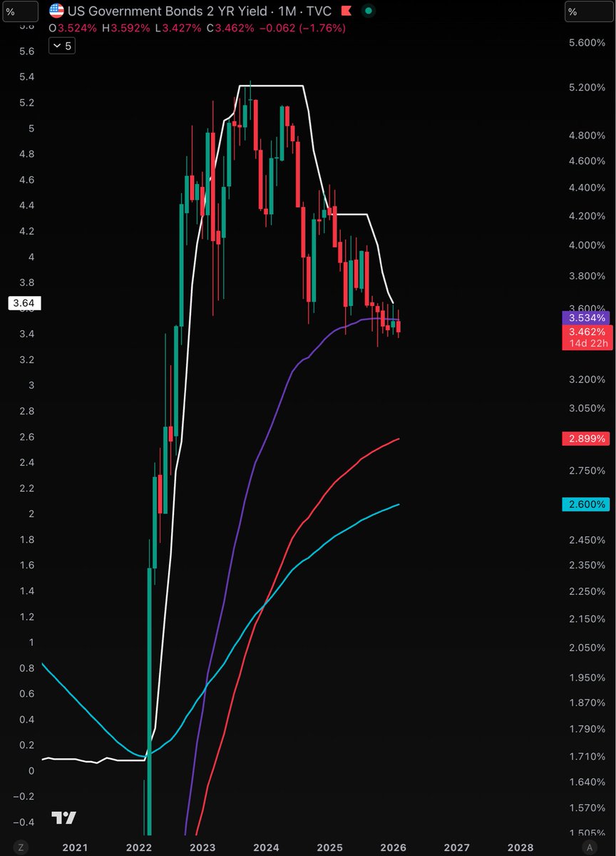Click the red 3.462% last price label
The image size is (616, 856).
(588, 332)
